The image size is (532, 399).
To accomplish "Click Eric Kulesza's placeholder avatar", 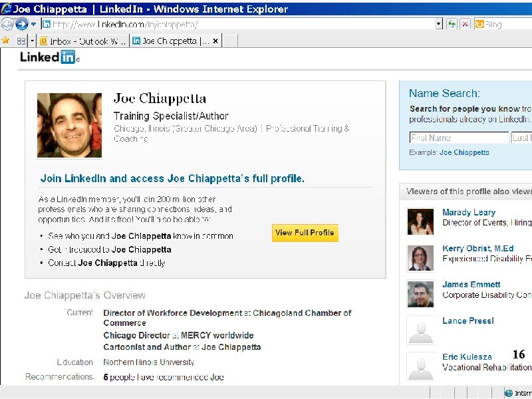I will [x=421, y=366].
